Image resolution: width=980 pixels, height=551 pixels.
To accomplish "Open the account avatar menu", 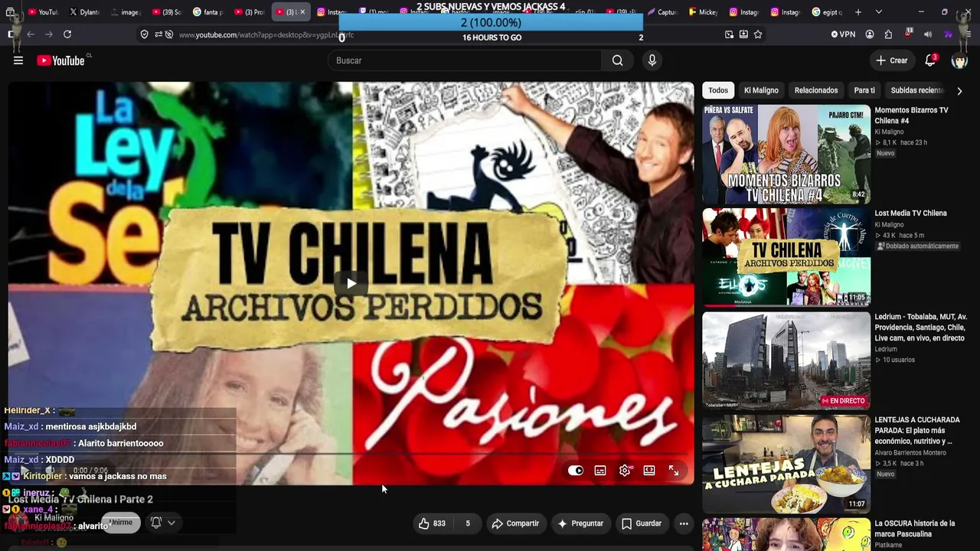I will click(x=959, y=60).
